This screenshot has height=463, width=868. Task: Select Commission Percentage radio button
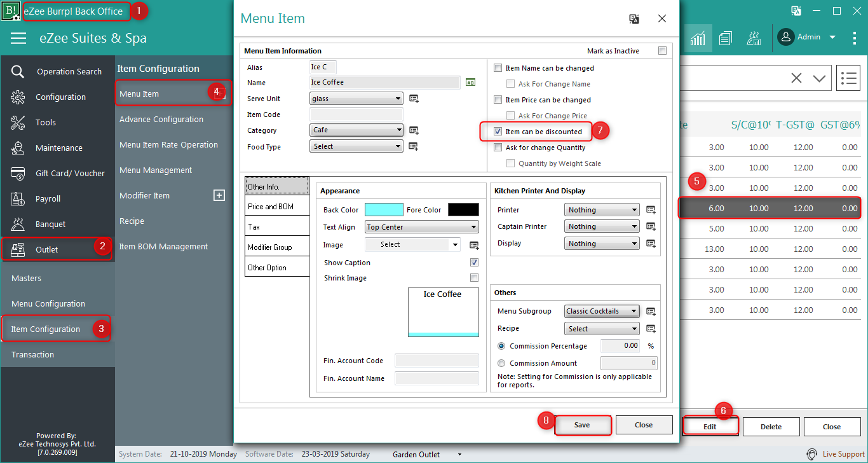pyautogui.click(x=501, y=346)
